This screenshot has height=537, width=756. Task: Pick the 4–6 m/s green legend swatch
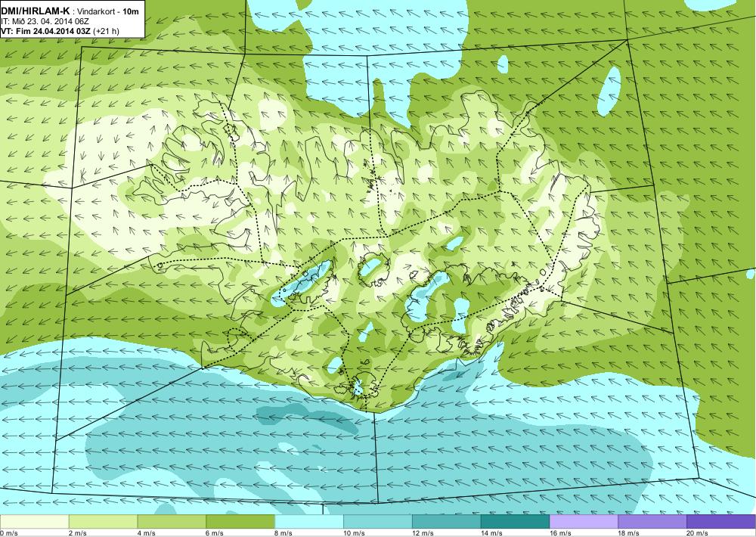point(172,522)
